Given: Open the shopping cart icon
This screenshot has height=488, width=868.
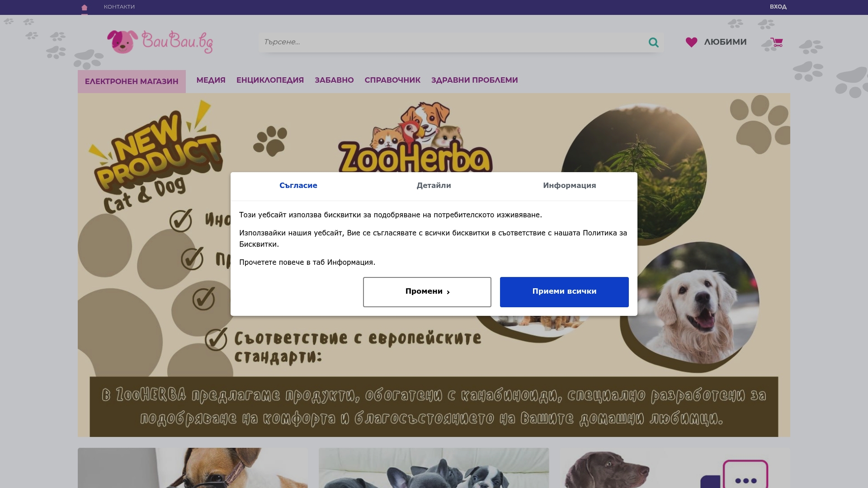Looking at the screenshot, I should tap(776, 42).
